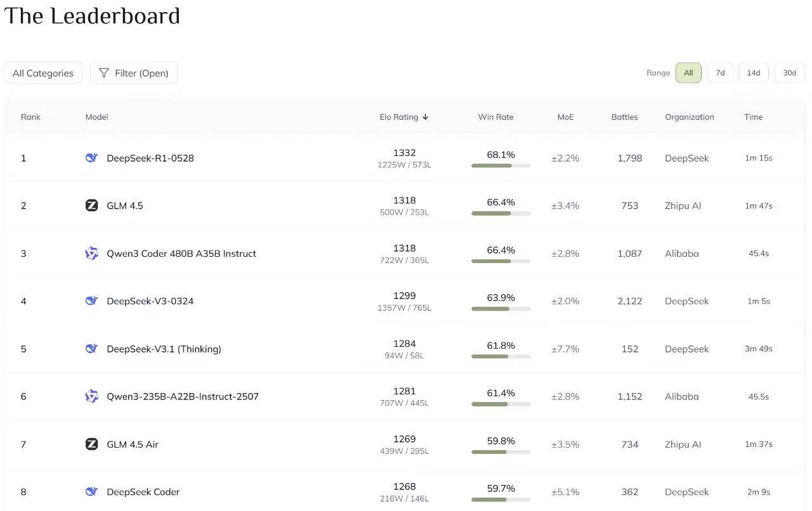
Task: Click the time value 2m 9s
Action: [x=759, y=491]
